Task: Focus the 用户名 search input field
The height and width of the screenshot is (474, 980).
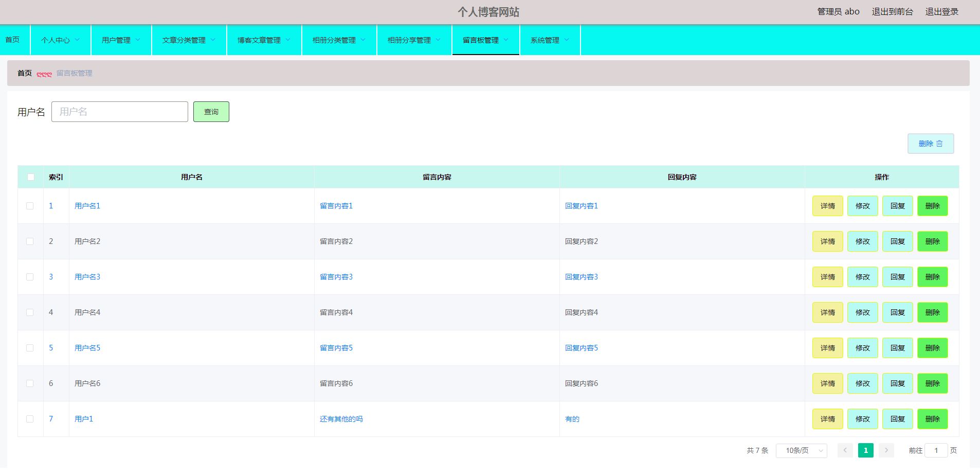Action: coord(120,112)
